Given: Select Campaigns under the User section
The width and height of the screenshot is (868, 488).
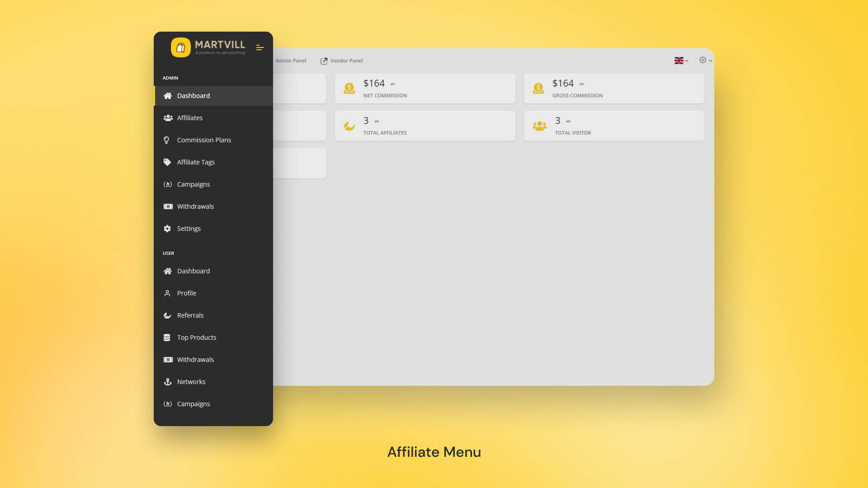Looking at the screenshot, I should point(193,404).
